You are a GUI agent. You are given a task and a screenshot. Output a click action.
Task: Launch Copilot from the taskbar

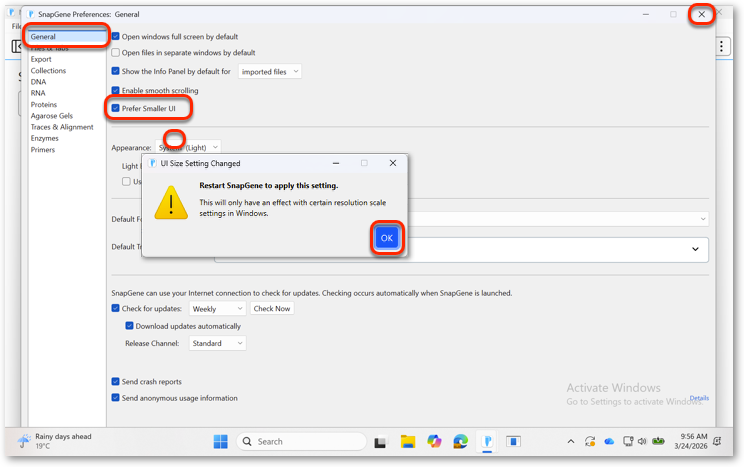pos(434,441)
